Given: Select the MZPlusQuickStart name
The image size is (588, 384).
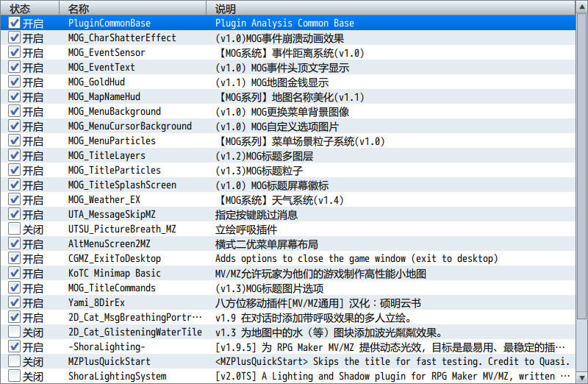Looking at the screenshot, I should tap(109, 361).
